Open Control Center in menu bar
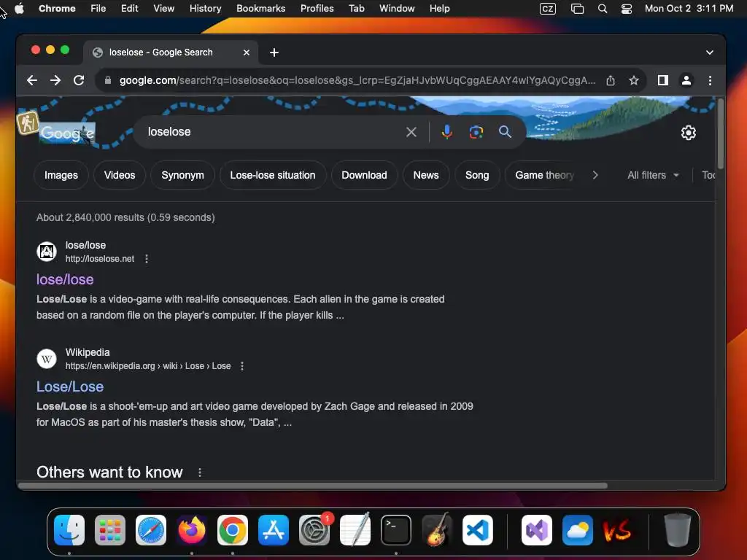The image size is (747, 560). click(626, 9)
